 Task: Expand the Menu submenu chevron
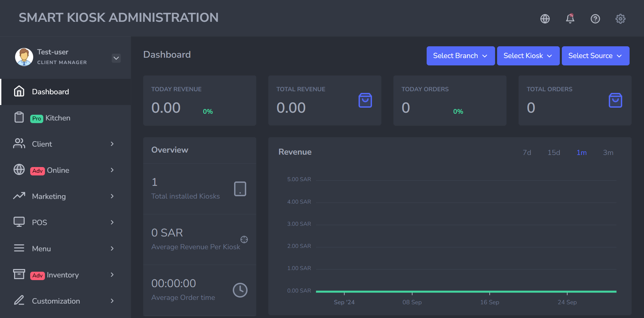point(112,249)
